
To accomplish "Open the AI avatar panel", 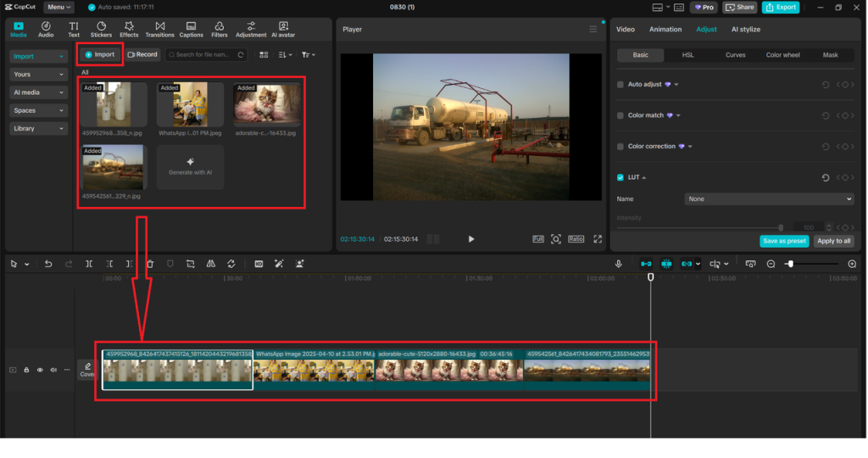I will [x=283, y=30].
